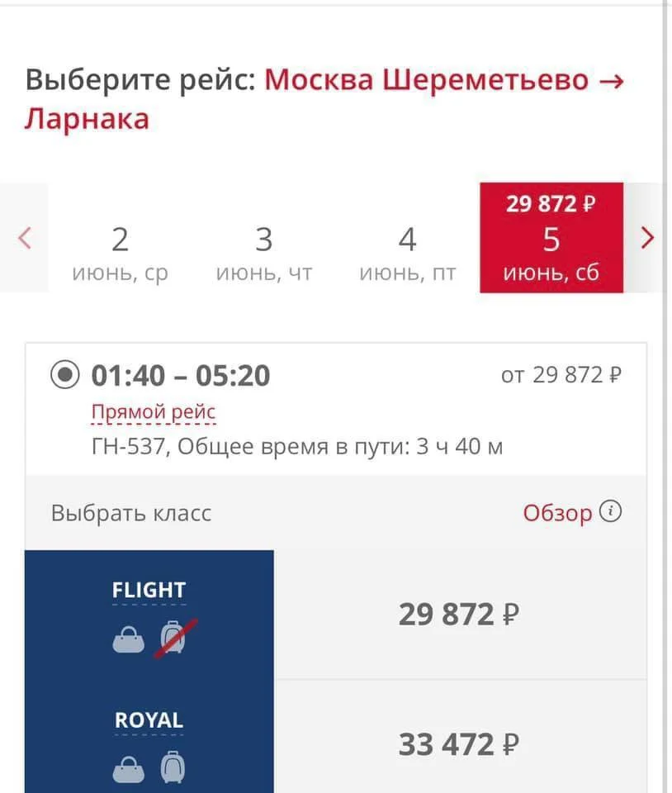Image resolution: width=672 pixels, height=793 pixels.
Task: Click the info icon beside Обзор
Action: point(611,512)
